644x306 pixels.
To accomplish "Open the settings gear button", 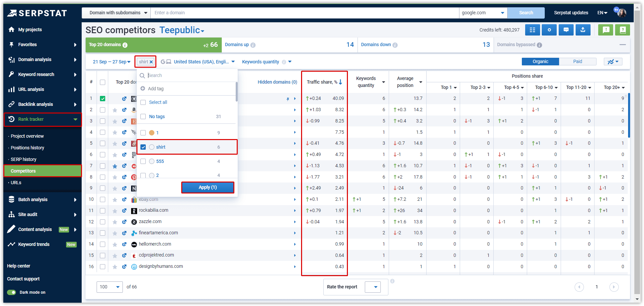I will pos(549,30).
